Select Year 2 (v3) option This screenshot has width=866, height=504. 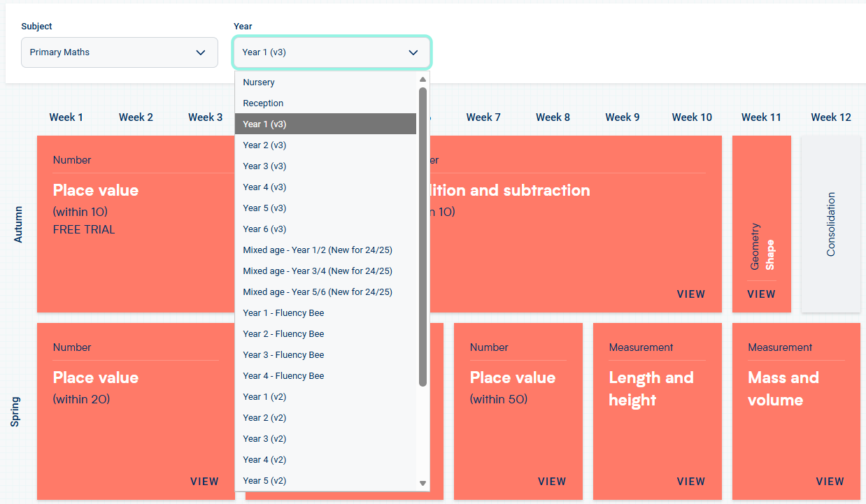coord(264,145)
